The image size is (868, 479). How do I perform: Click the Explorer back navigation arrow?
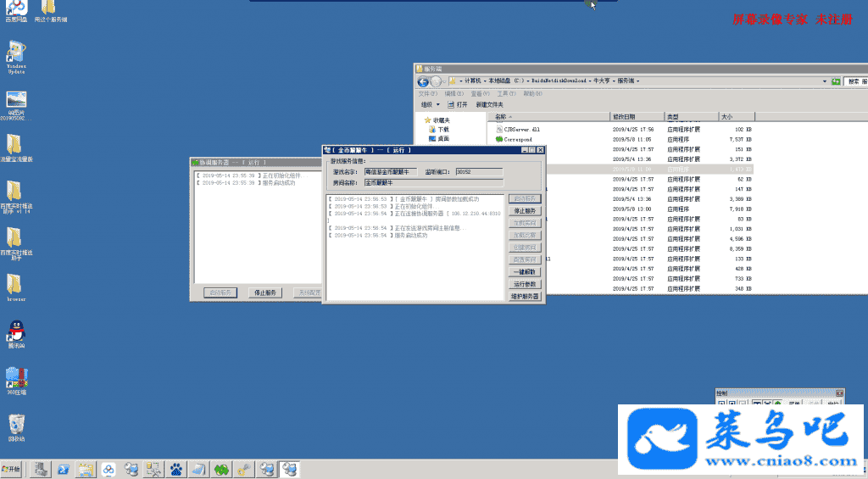click(423, 81)
